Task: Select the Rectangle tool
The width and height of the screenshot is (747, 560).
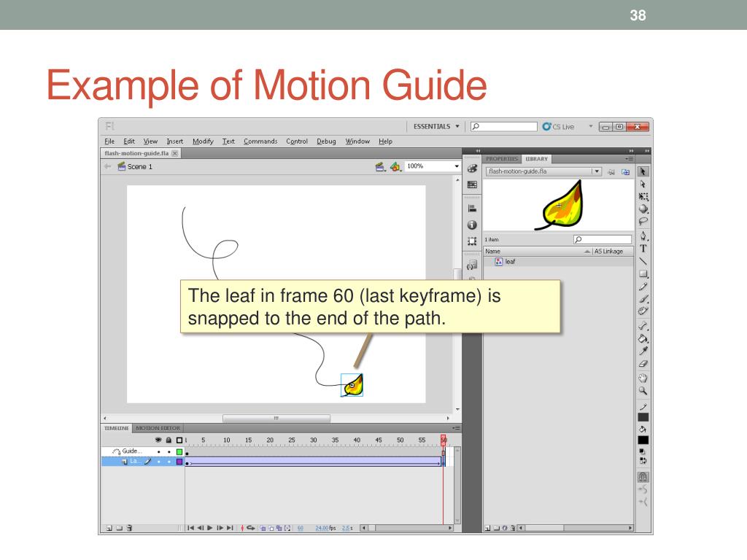Action: [x=643, y=274]
